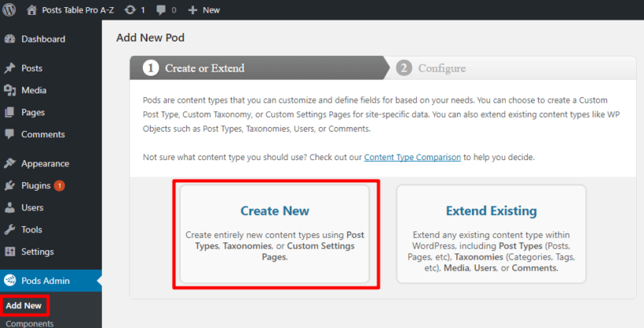This screenshot has height=328, width=644.
Task: Click the comment count number 0
Action: pyautogui.click(x=174, y=10)
